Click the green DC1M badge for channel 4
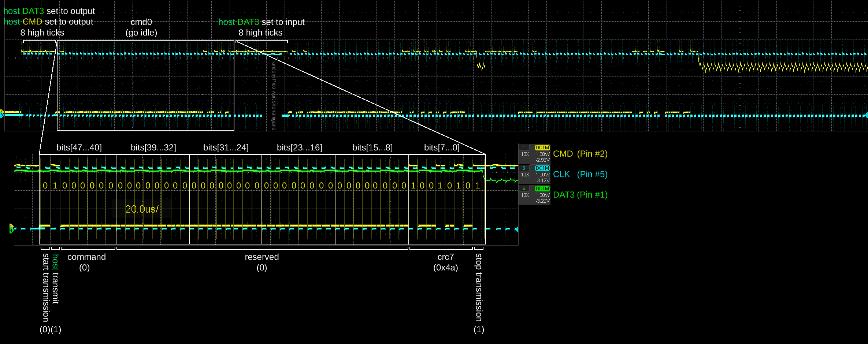This screenshot has width=868, height=344. [542, 188]
